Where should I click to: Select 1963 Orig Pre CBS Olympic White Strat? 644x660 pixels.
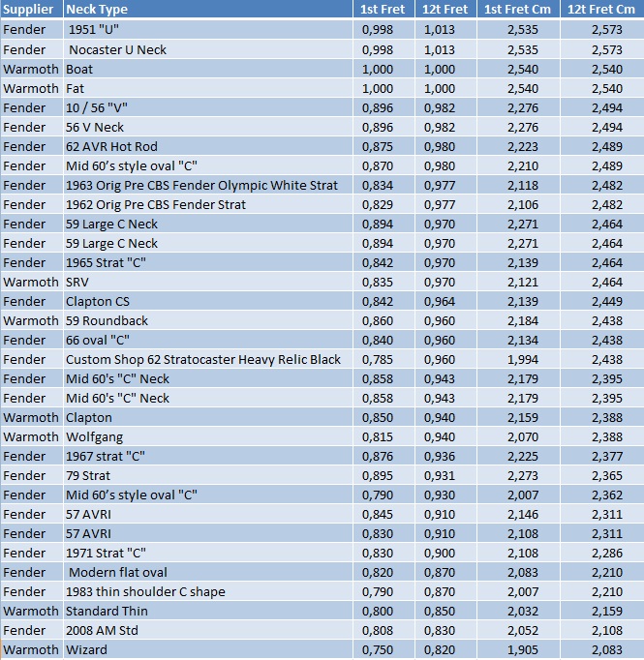pos(208,185)
